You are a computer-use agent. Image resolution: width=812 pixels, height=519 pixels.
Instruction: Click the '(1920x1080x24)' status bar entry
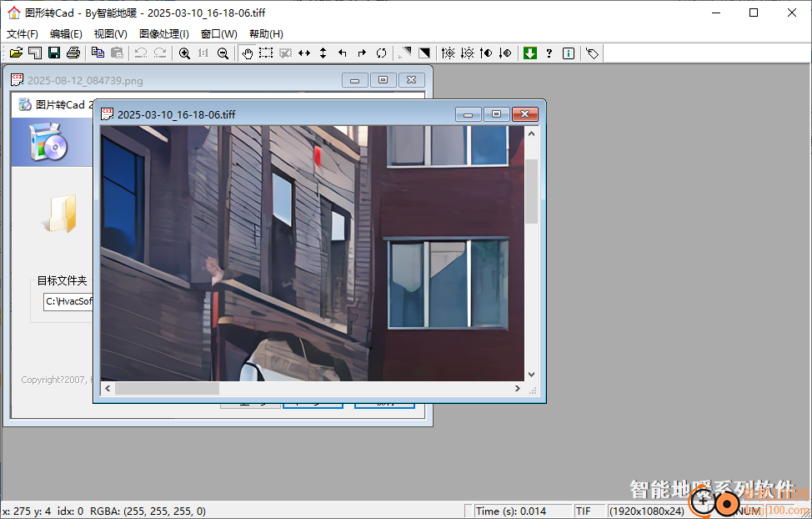coord(647,511)
